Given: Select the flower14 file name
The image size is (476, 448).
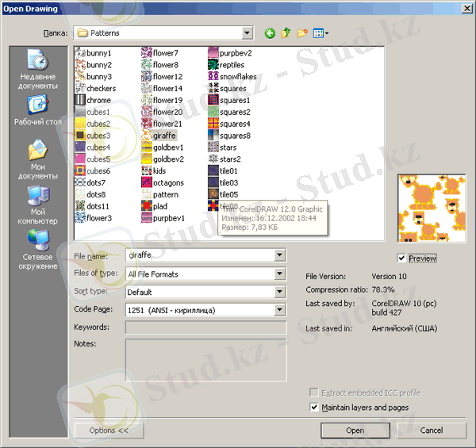Looking at the screenshot, I should tap(167, 88).
